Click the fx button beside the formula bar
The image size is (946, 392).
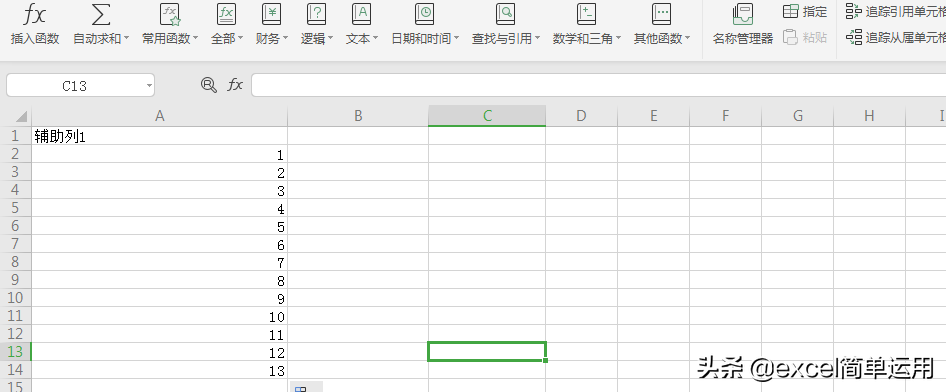235,85
